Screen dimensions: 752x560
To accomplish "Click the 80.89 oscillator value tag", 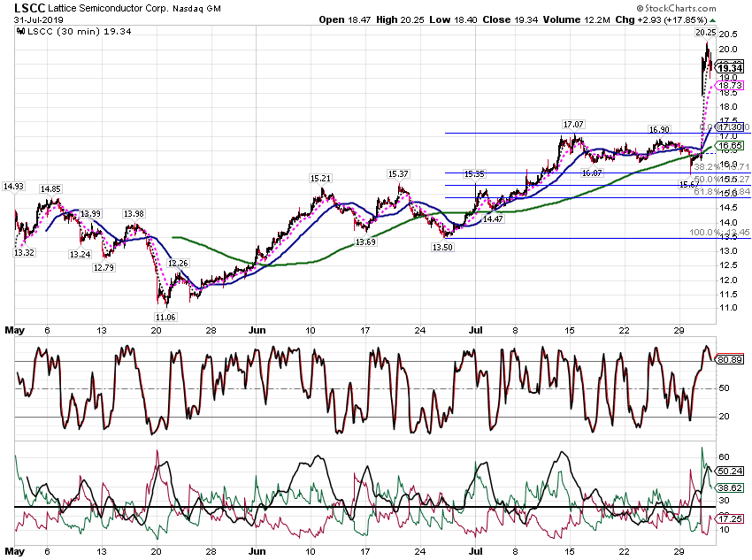I will tap(730, 359).
